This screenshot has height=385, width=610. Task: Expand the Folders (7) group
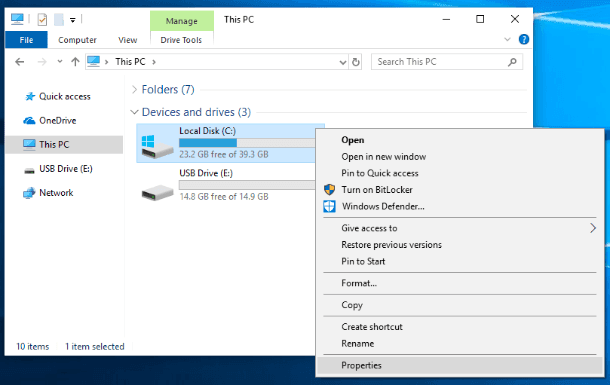click(135, 90)
